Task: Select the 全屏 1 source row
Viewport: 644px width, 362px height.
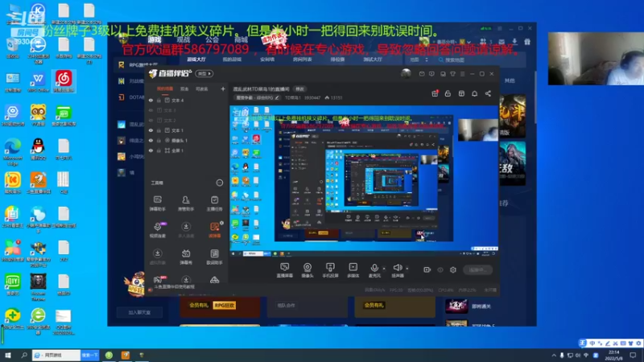Action: tap(186, 150)
